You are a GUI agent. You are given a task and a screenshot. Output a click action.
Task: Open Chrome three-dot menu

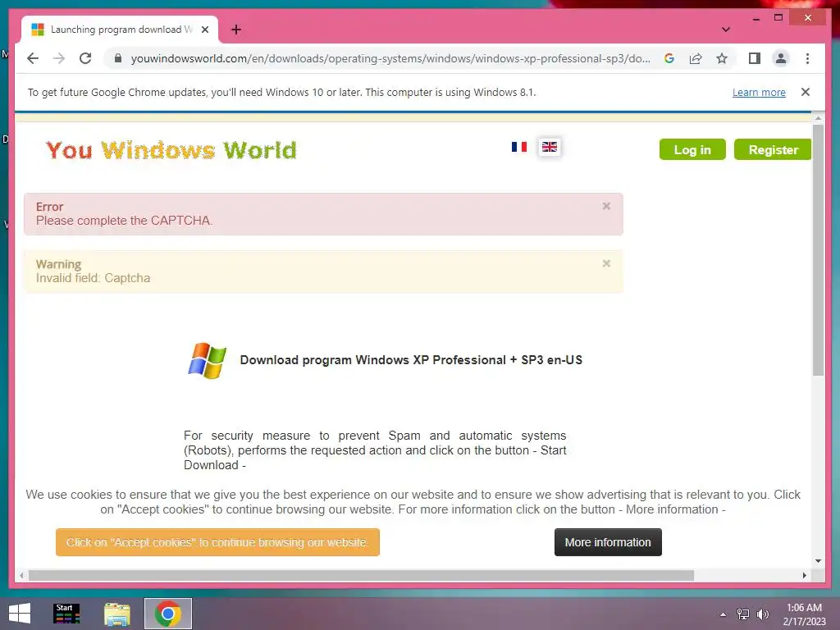coord(807,58)
